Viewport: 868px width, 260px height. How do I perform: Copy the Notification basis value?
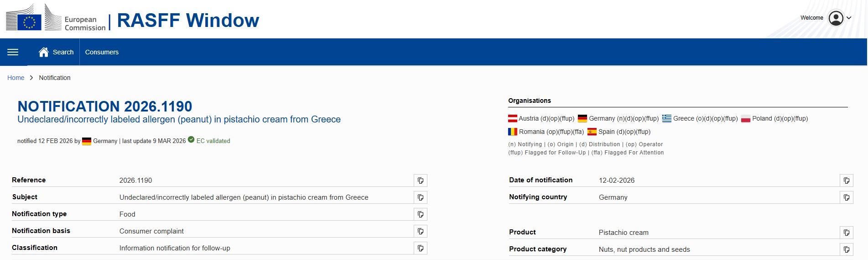420,231
